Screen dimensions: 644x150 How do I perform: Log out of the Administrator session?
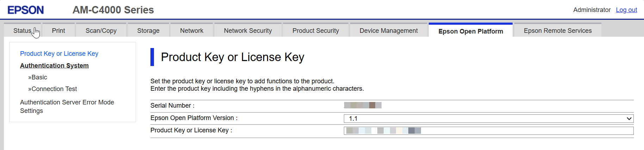626,10
